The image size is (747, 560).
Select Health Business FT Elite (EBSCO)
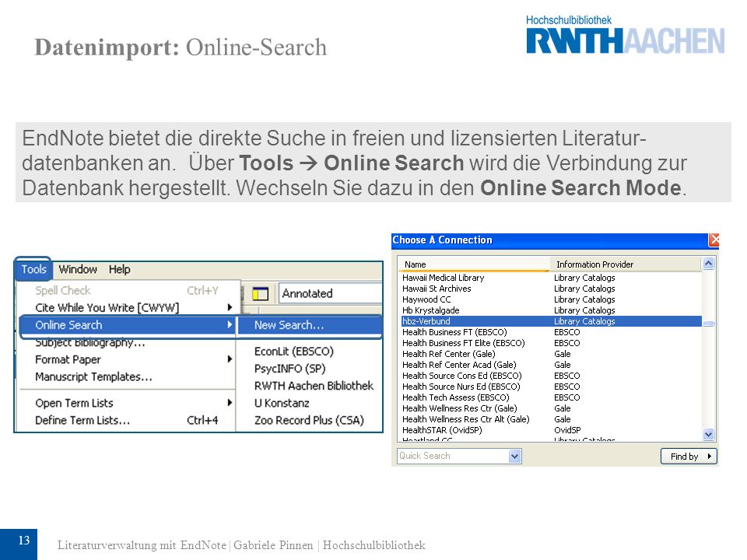click(551, 343)
